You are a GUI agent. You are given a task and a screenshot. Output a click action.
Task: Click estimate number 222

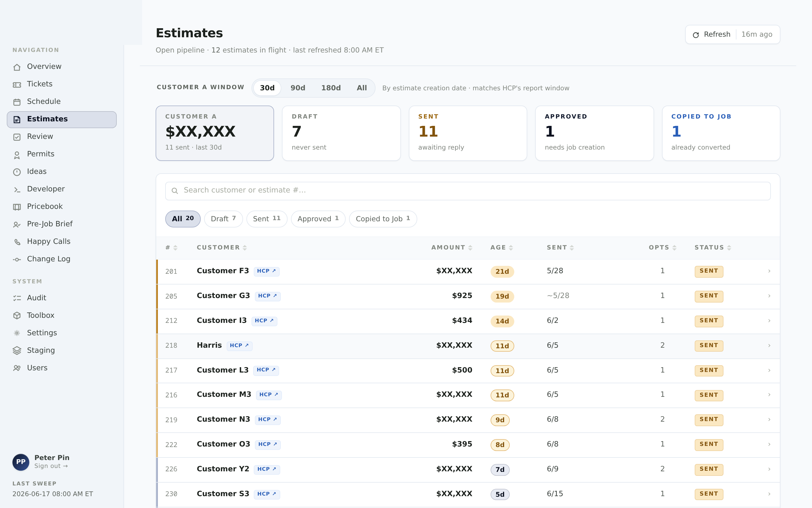pyautogui.click(x=171, y=445)
